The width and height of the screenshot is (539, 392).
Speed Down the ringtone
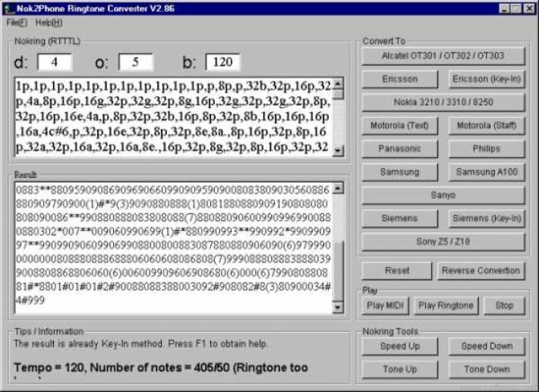click(487, 347)
